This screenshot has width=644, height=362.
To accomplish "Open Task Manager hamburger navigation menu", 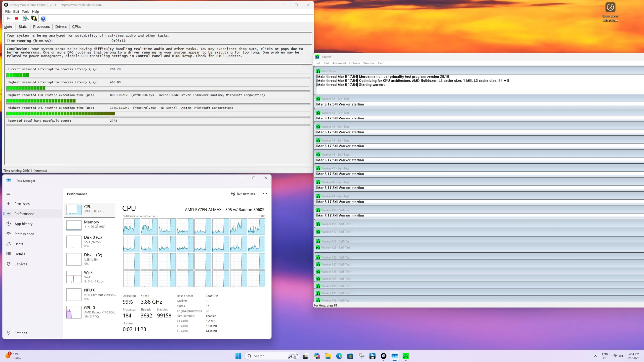I will point(9,193).
